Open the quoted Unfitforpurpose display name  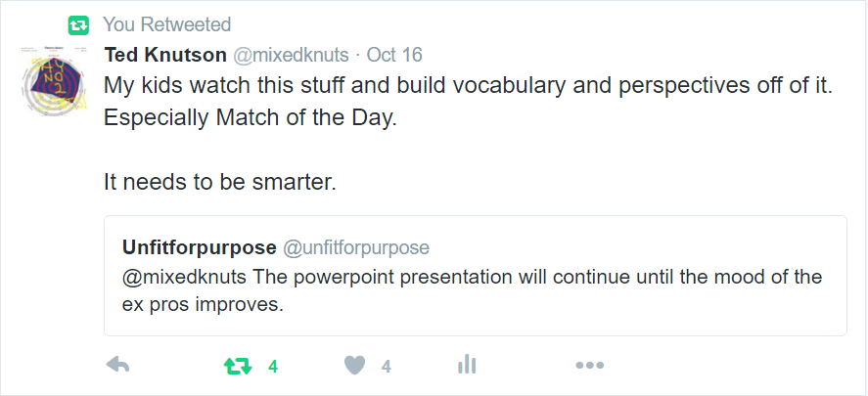[x=200, y=248]
